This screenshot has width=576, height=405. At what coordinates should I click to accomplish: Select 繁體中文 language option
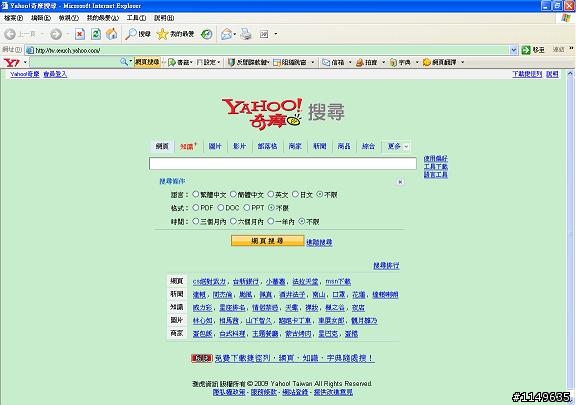[196, 194]
